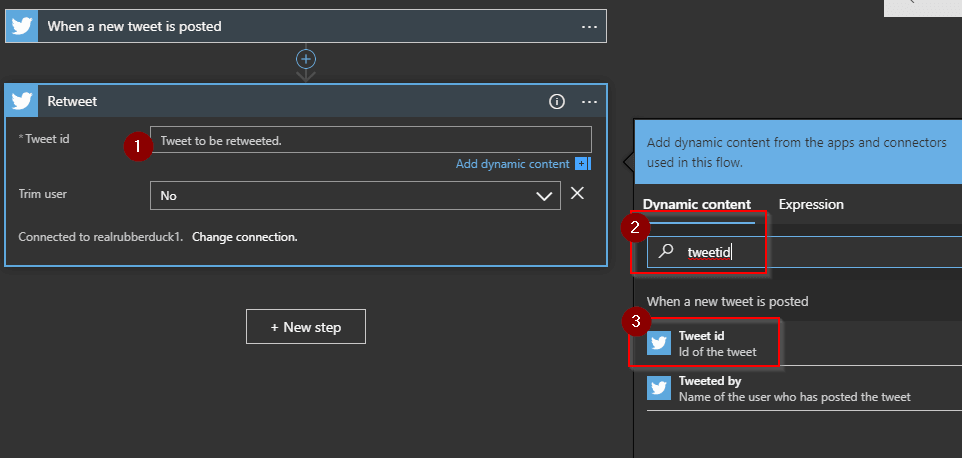Focus the Tweet id input field

371,140
